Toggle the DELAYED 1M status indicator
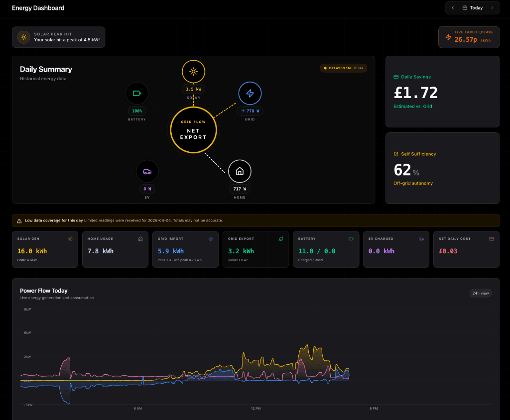Screen dimensions: 510x420 pyautogui.click(x=344, y=68)
